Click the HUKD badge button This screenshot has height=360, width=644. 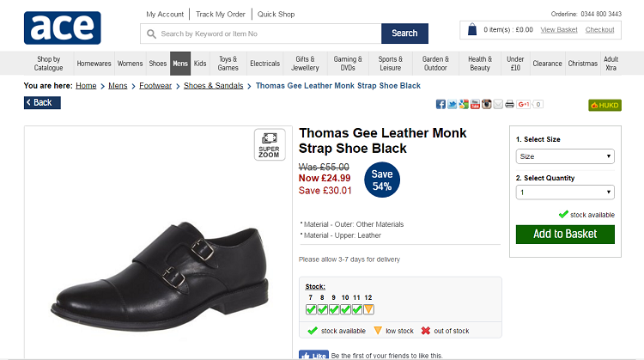605,105
